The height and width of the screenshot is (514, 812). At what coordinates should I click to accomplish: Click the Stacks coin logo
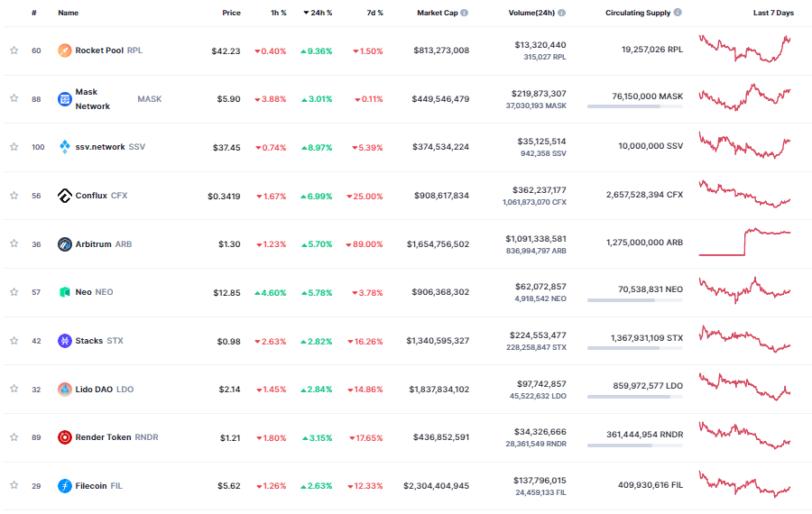[65, 341]
